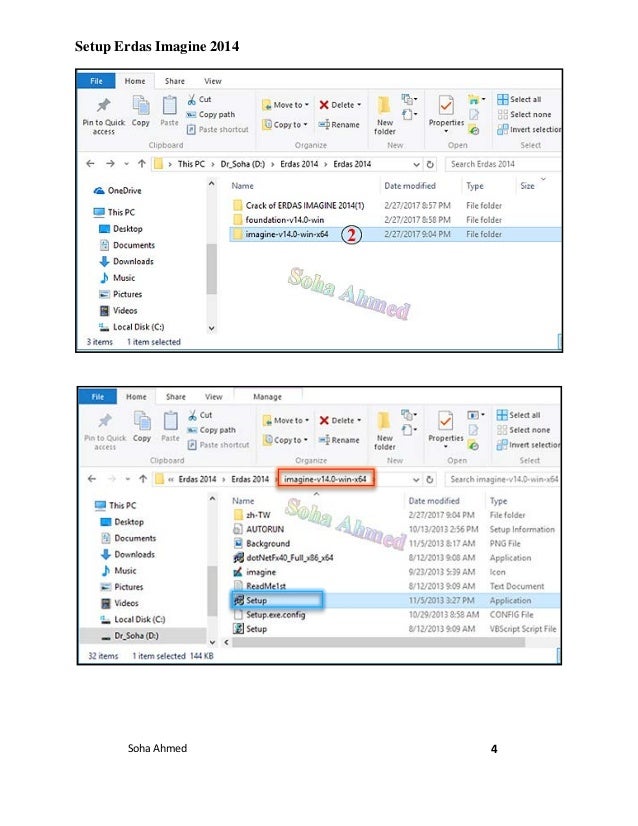Click Select all in top Explorer window

click(519, 99)
